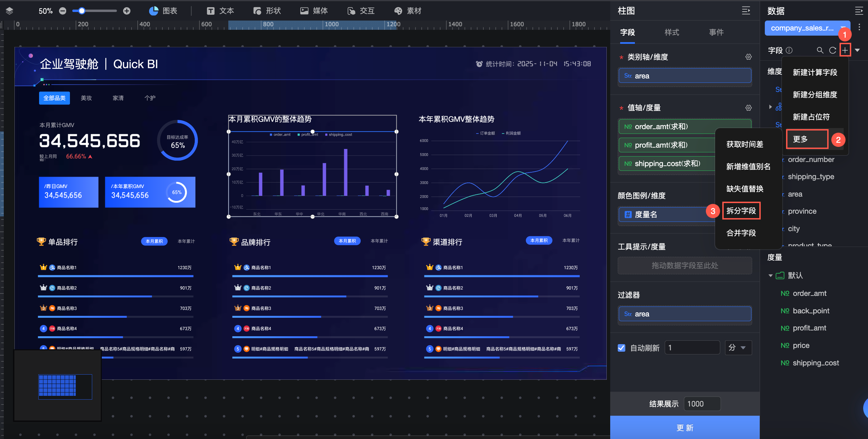Collapse the 默认 measure folder
The height and width of the screenshot is (439, 868).
tap(770, 276)
